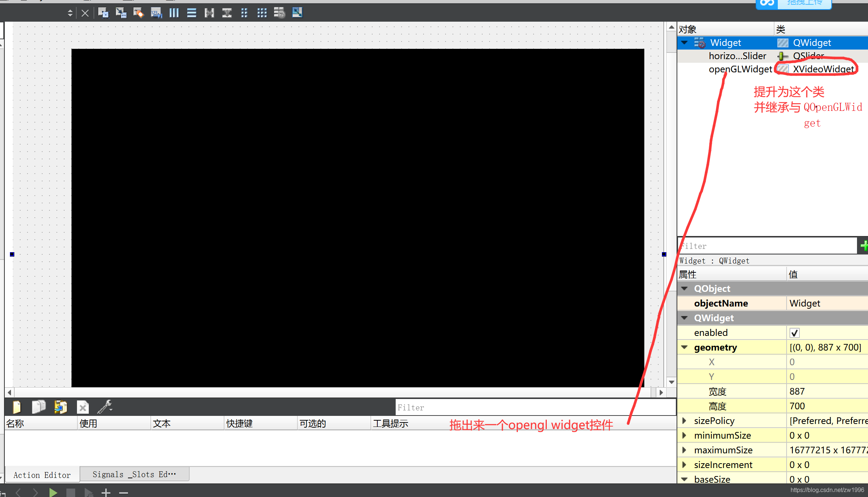Edit the geometry Y value
This screenshot has height=497, width=868.
827,377
